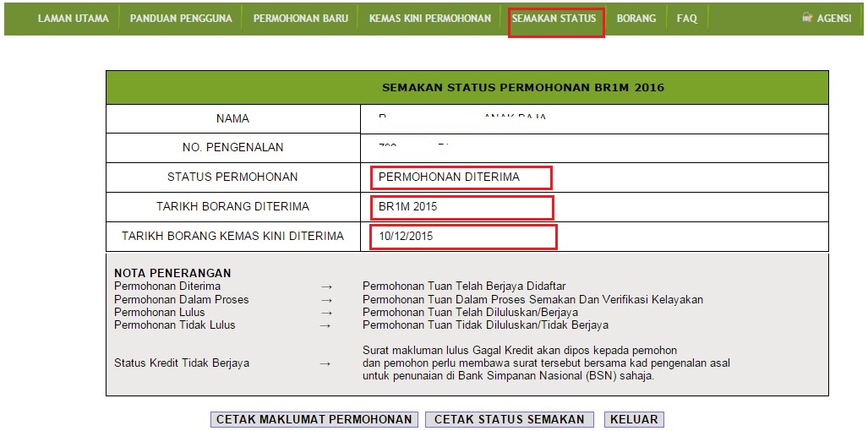
Task: Click the lock icon beside Agensi
Action: (x=807, y=18)
